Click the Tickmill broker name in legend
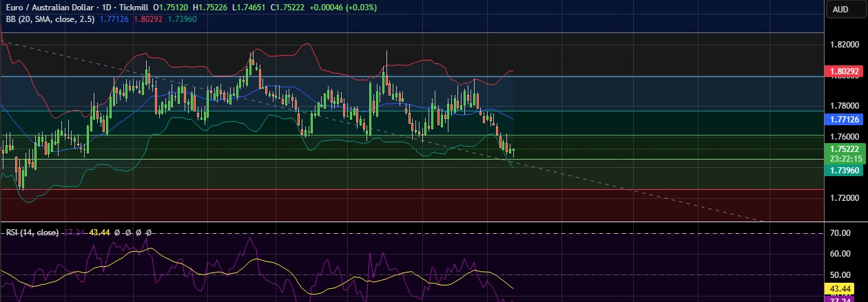 [x=136, y=7]
